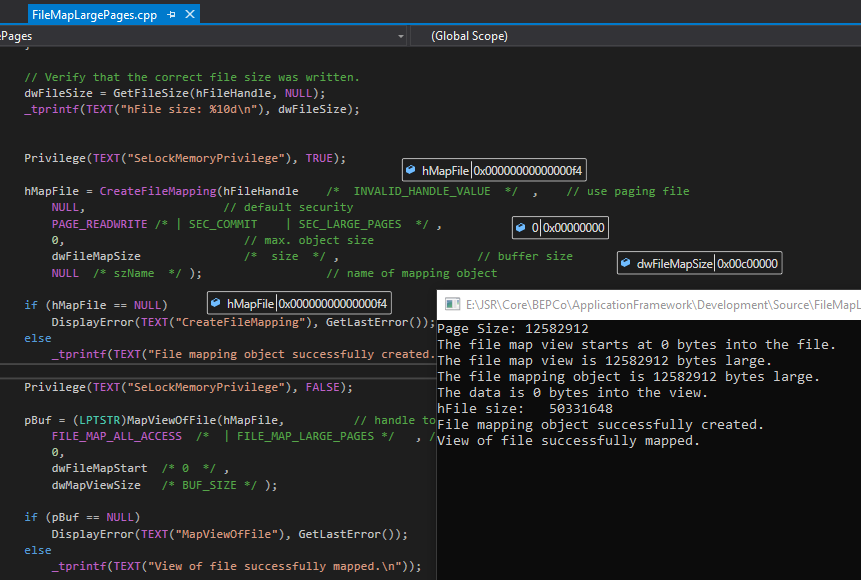861x580 pixels.
Task: Click hMapFile value in datatip beside if statement
Action: (x=333, y=304)
